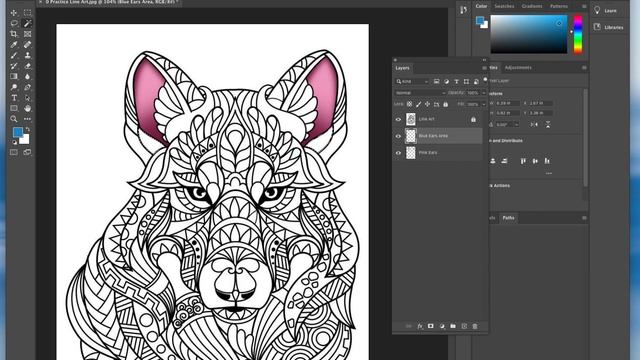Toggle adjustment layers filter in Layers panel

pyautogui.click(x=446, y=82)
